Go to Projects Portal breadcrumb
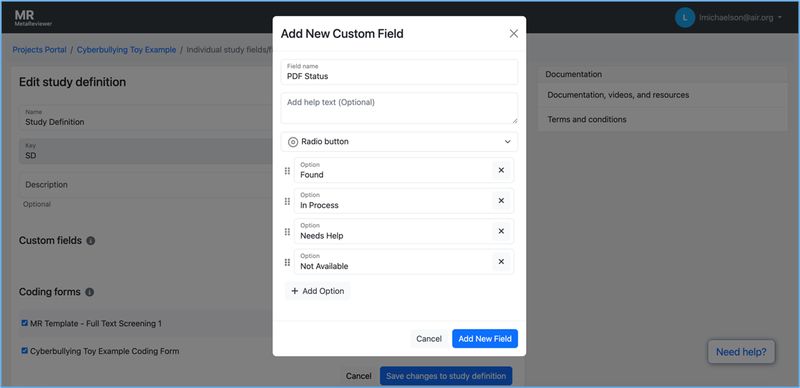The image size is (800, 388). pos(40,50)
